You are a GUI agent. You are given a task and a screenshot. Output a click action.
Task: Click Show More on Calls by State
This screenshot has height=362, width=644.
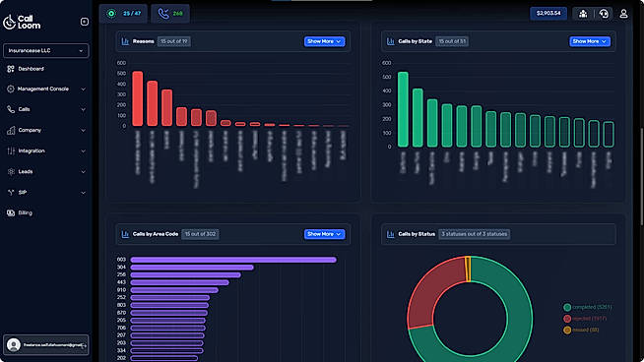(x=590, y=41)
